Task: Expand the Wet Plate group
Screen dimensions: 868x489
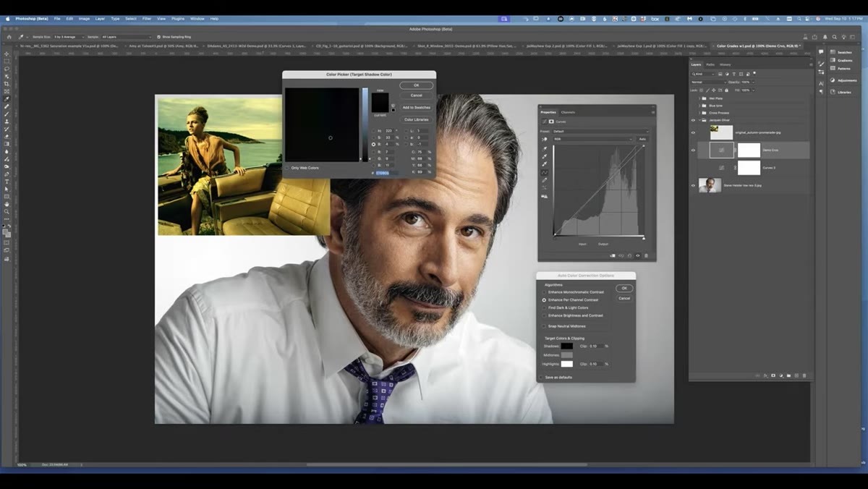Action: pyautogui.click(x=701, y=98)
